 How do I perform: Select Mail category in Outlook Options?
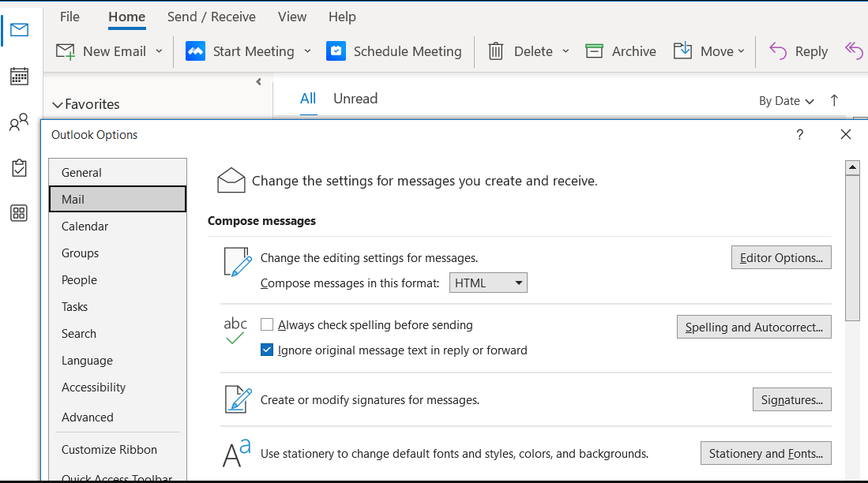click(118, 199)
